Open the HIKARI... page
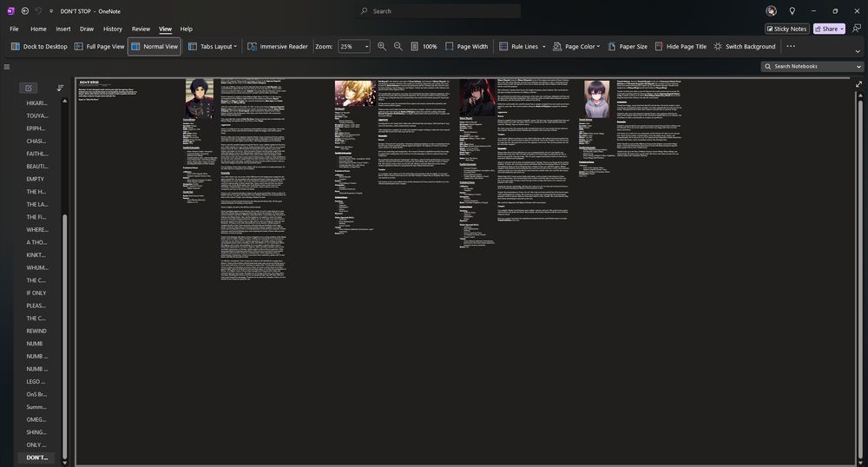This screenshot has height=467, width=868. 37,103
